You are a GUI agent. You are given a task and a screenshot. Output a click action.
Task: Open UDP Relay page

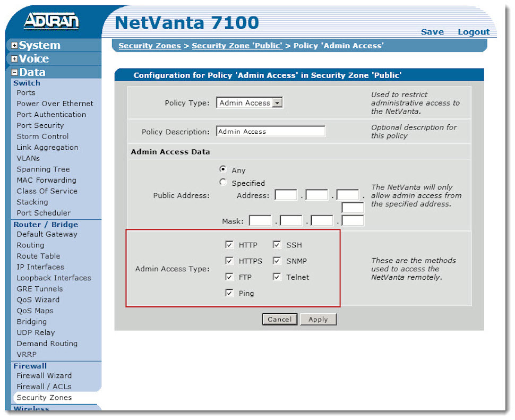click(x=36, y=332)
